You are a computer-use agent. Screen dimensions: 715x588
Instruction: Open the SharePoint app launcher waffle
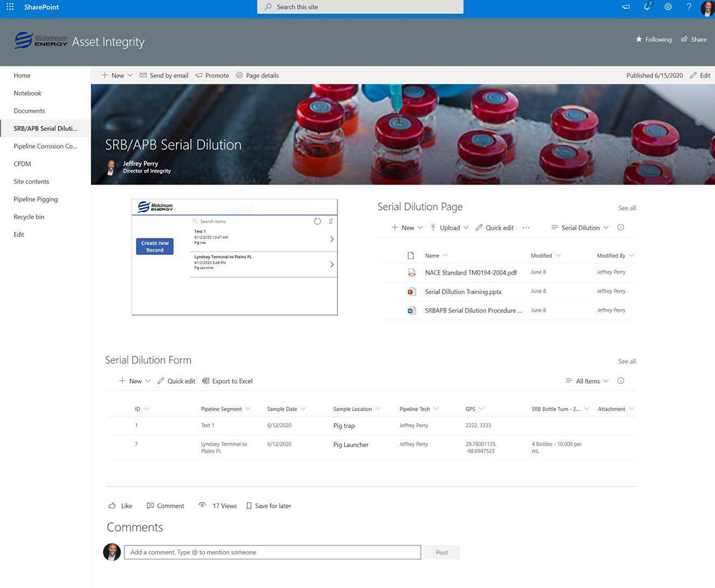[x=10, y=7]
